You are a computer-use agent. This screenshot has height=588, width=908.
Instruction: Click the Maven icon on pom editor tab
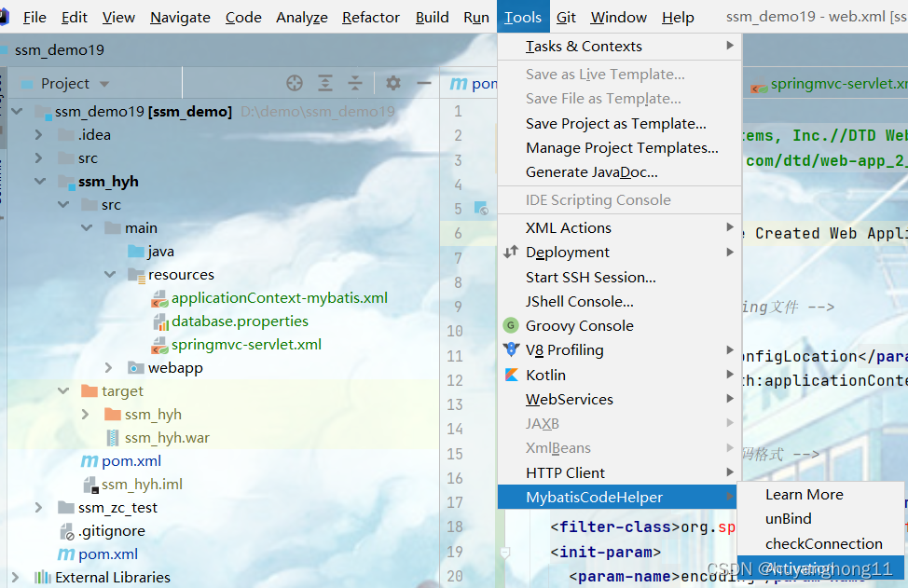coord(459,84)
